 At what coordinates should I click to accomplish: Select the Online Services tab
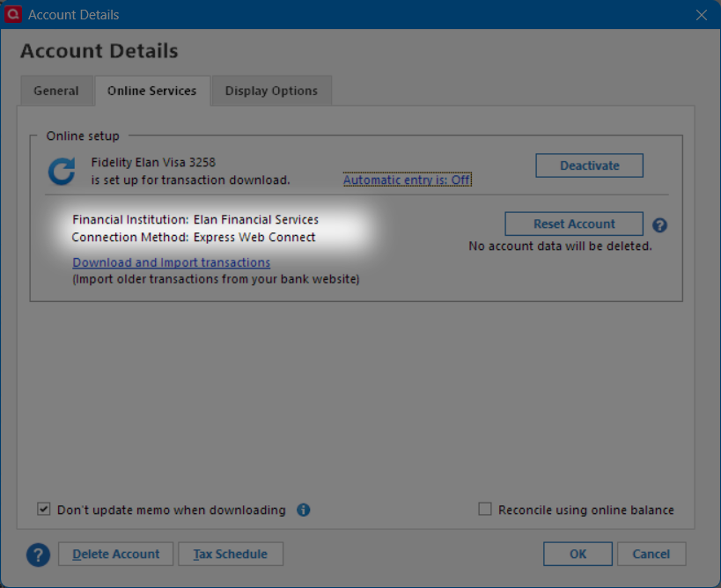[152, 91]
